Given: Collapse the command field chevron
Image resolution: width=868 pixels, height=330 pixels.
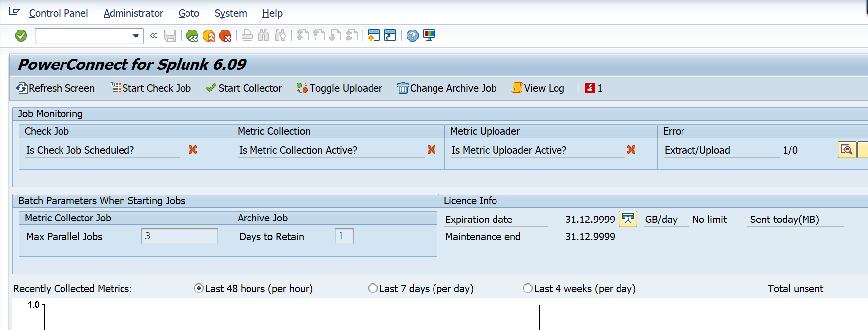Looking at the screenshot, I should pos(154,36).
